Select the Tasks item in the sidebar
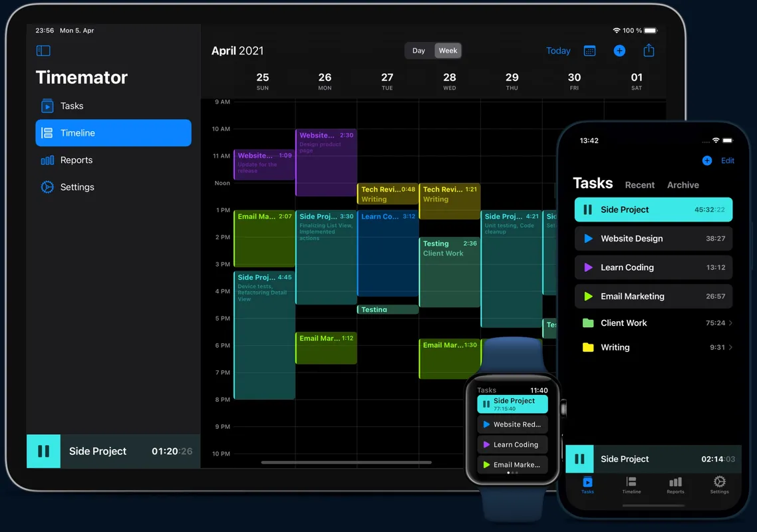Viewport: 757px width, 532px height. point(72,106)
